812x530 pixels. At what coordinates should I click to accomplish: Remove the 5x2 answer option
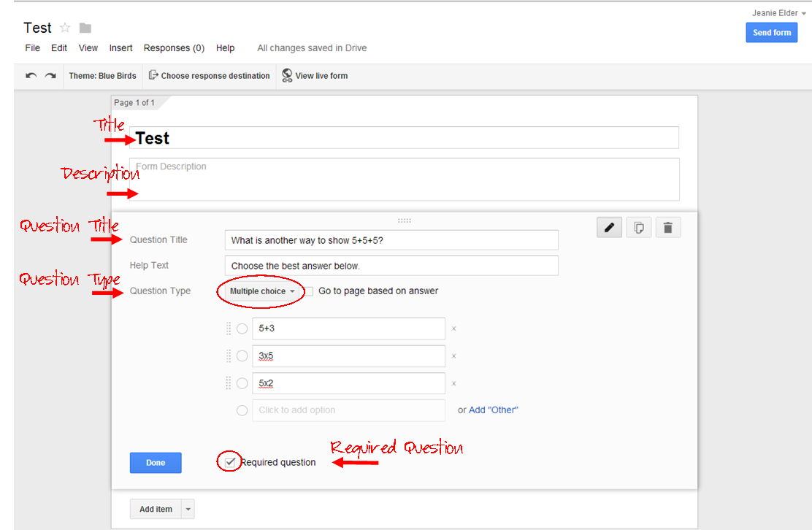pyautogui.click(x=453, y=383)
